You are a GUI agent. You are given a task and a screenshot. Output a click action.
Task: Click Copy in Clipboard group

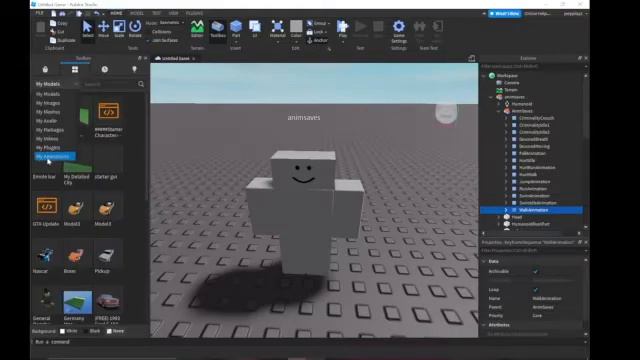point(59,24)
